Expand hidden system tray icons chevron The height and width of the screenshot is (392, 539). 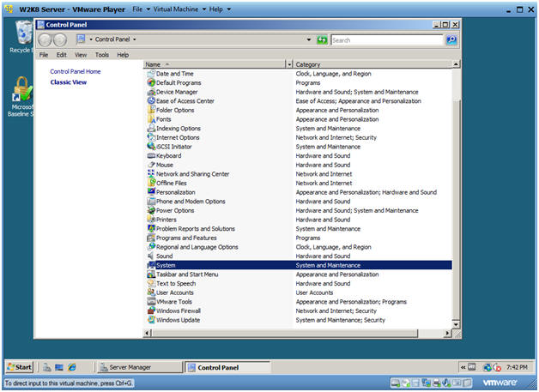coord(463,367)
